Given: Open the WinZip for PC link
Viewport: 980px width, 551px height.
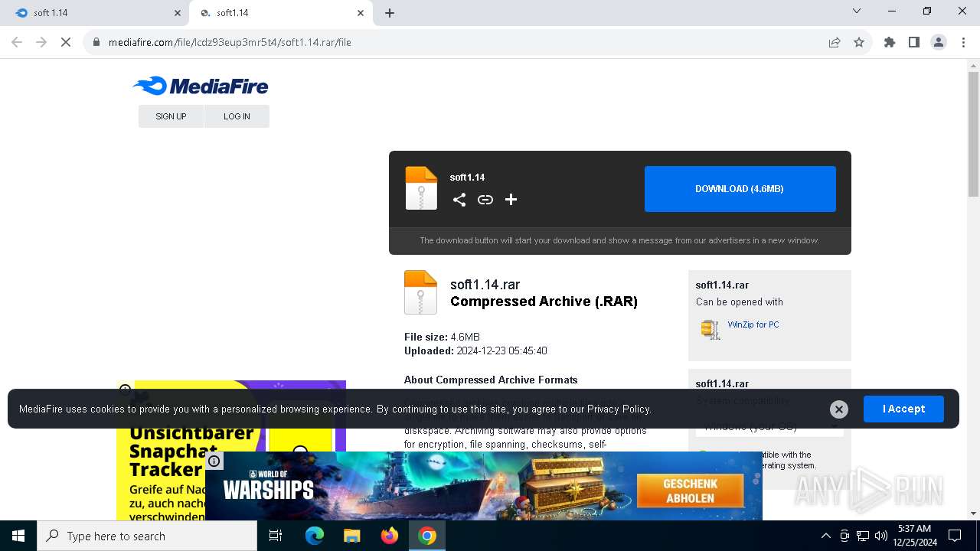Looking at the screenshot, I should 753,324.
